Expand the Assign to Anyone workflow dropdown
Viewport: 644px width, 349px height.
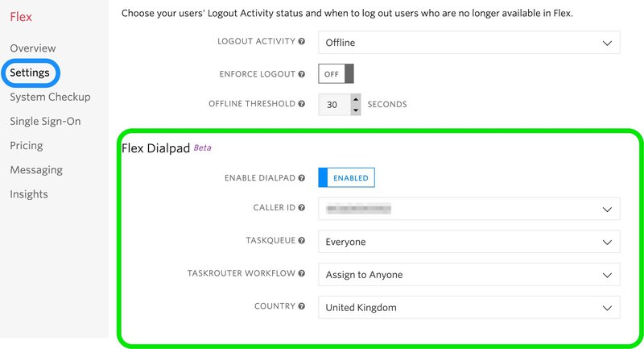click(x=469, y=275)
